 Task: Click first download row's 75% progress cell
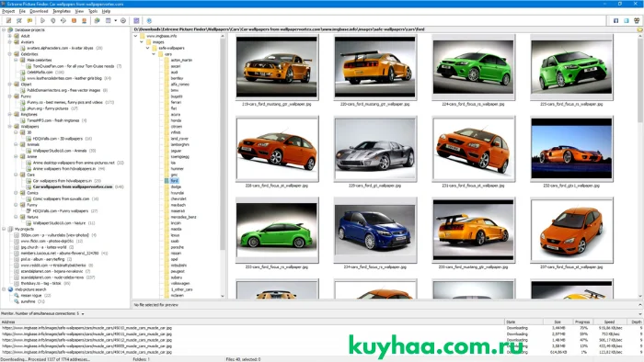click(x=582, y=328)
